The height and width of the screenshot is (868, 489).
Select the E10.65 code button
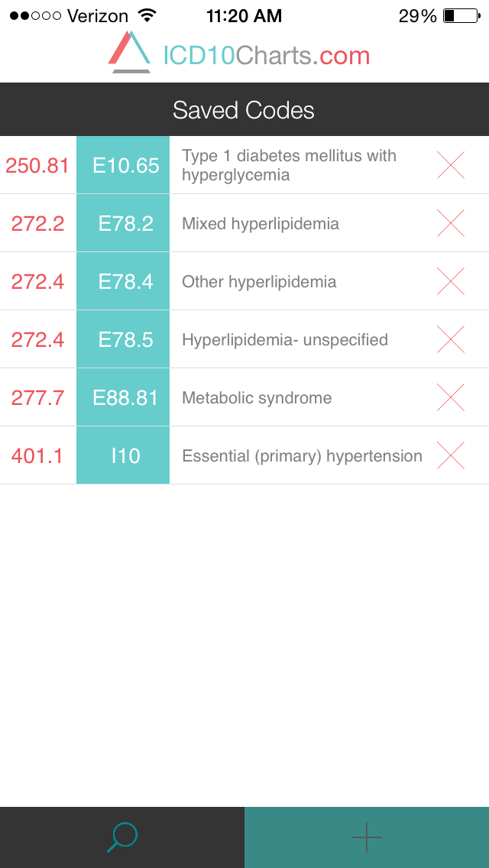pos(122,165)
